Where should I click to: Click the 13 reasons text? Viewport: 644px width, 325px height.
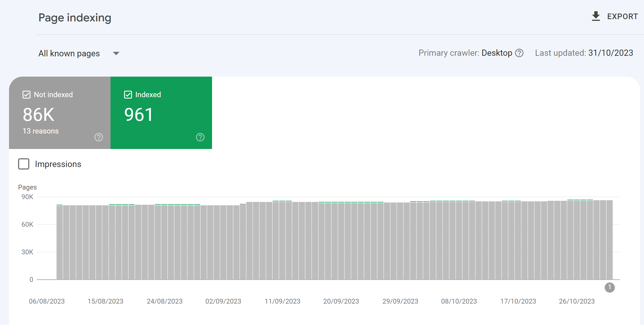pyautogui.click(x=41, y=131)
